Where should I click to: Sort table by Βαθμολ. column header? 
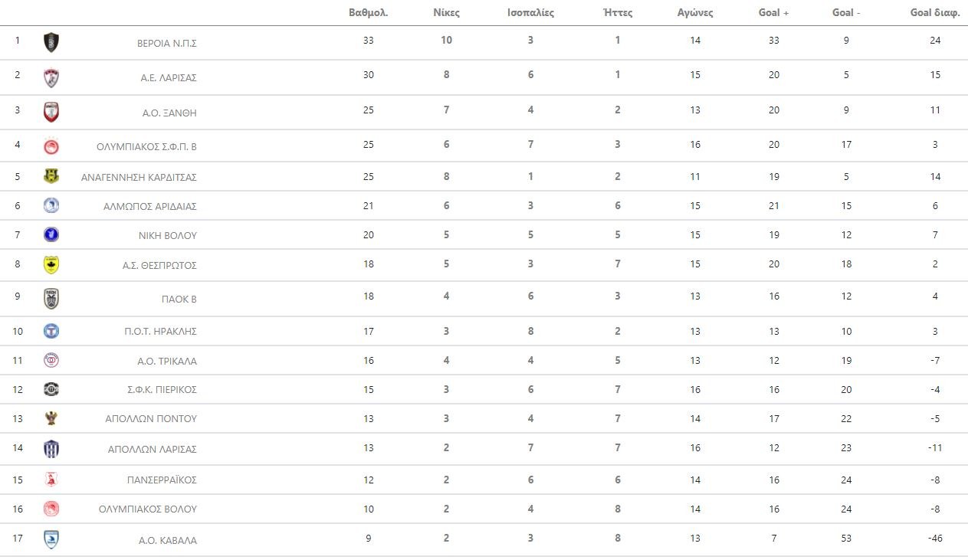[x=369, y=12]
